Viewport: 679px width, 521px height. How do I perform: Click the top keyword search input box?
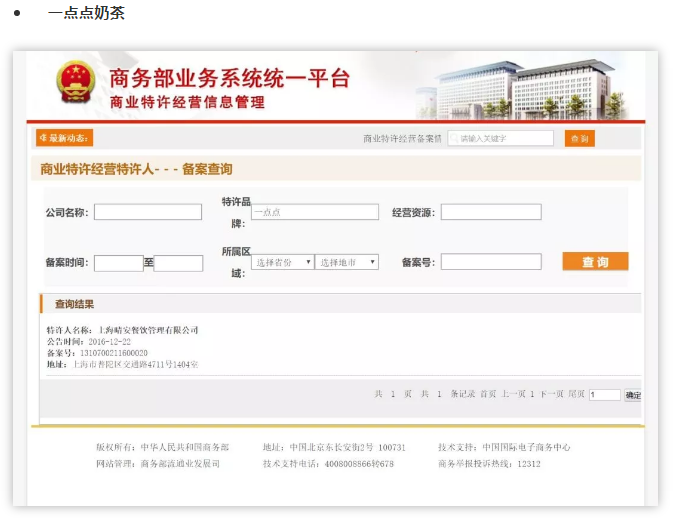point(505,138)
